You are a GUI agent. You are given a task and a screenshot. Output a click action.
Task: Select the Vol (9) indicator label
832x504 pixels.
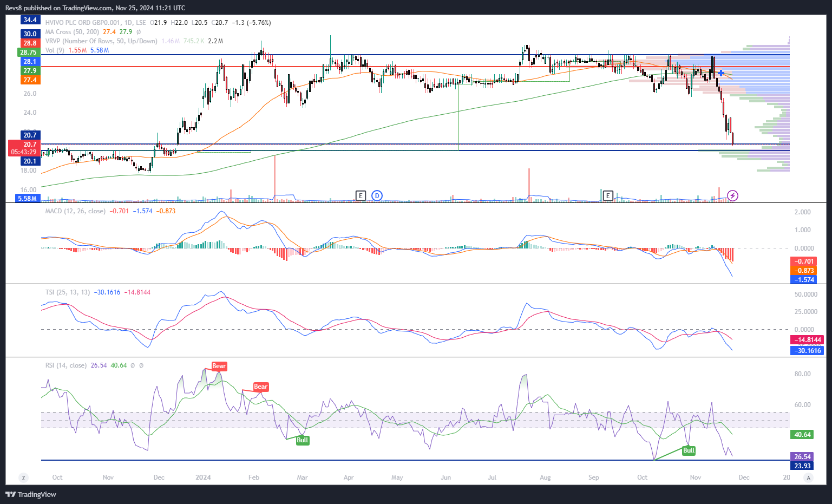coord(55,50)
